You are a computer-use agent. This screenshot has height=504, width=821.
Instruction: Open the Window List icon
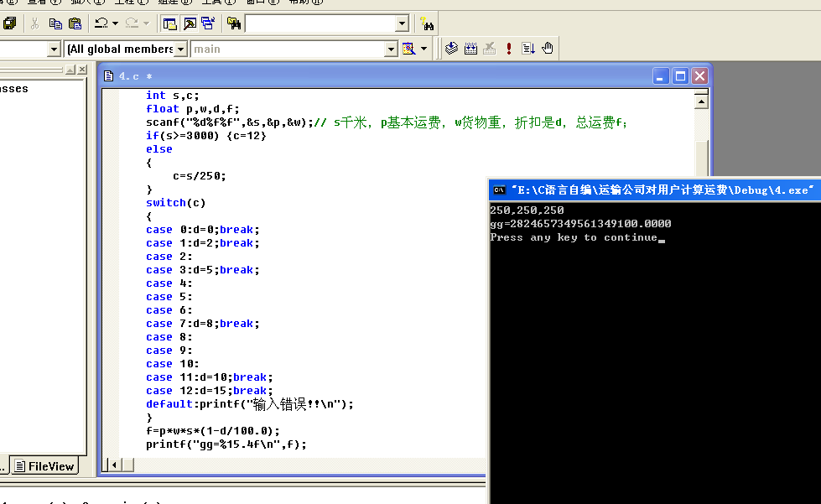coord(208,23)
